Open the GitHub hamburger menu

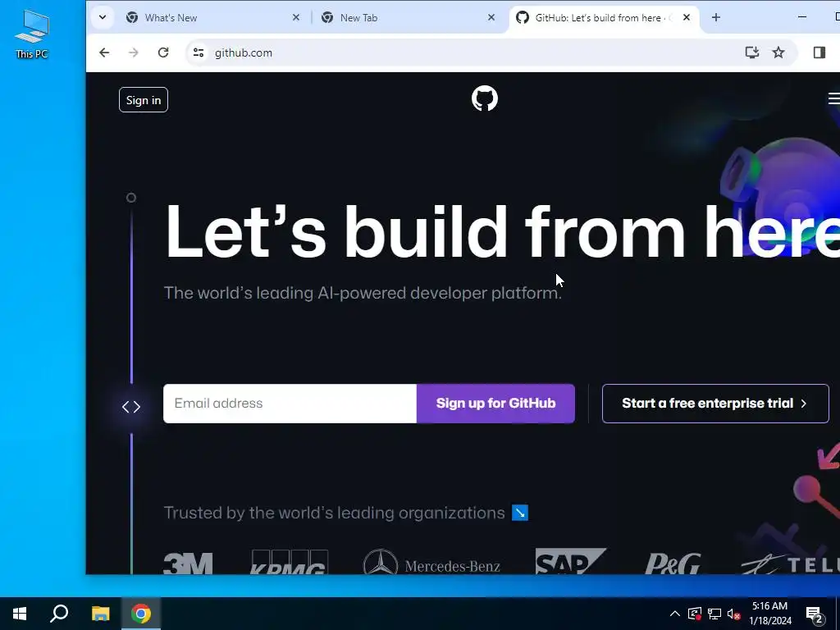(x=833, y=98)
